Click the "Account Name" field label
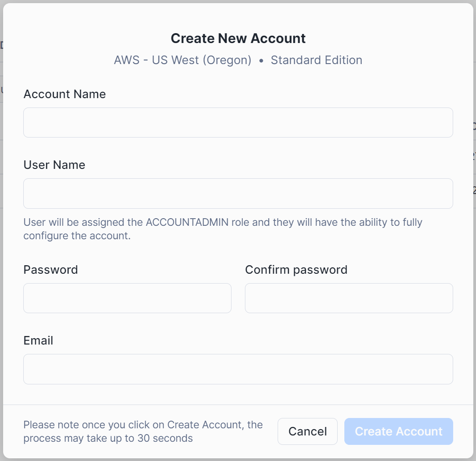 (64, 94)
